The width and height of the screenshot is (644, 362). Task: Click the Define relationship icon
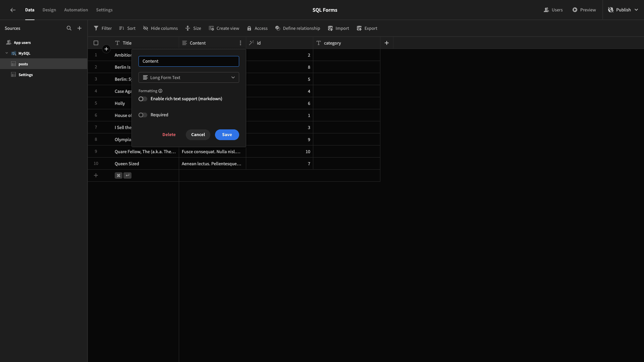[x=278, y=28]
